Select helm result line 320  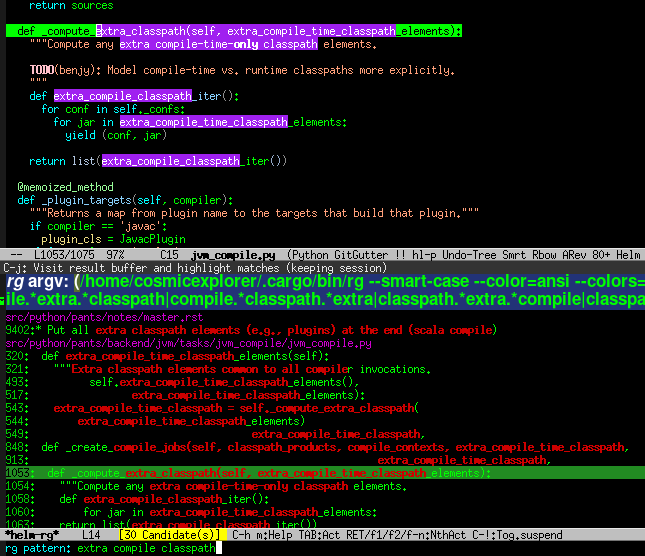pyautogui.click(x=167, y=356)
